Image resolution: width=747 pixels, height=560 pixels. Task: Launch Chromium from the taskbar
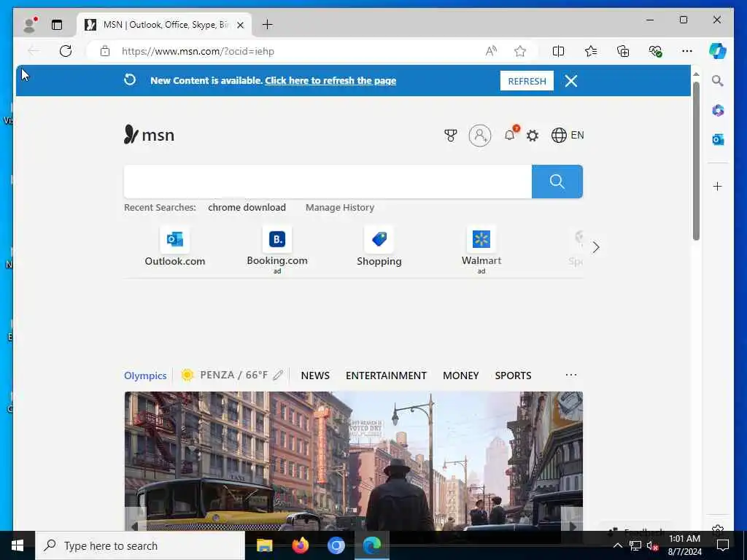coord(336,545)
